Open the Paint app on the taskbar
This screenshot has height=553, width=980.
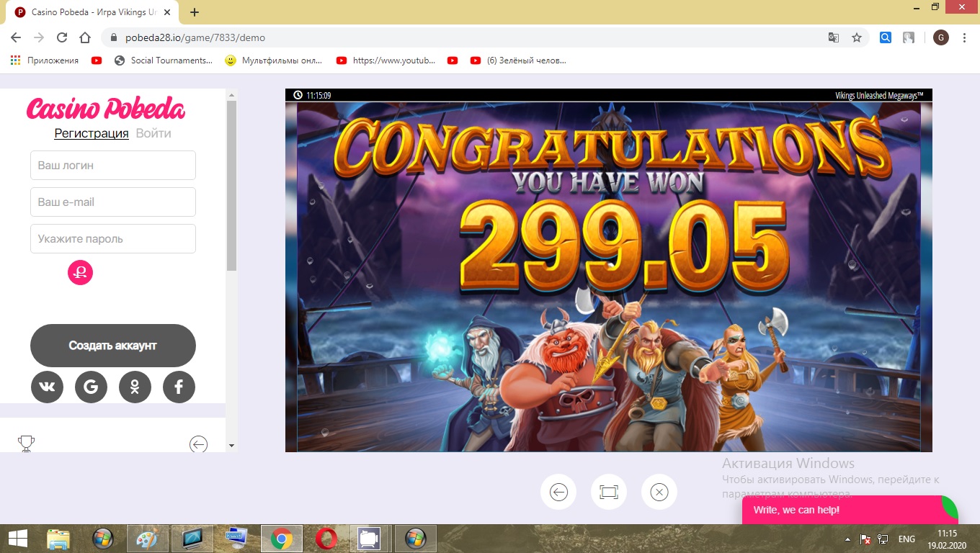click(x=148, y=539)
